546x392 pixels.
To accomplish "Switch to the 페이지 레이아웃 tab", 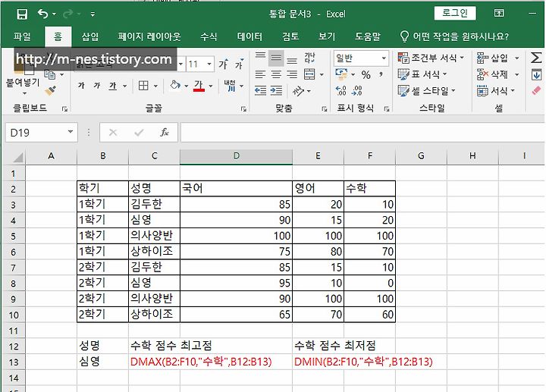I will [149, 36].
